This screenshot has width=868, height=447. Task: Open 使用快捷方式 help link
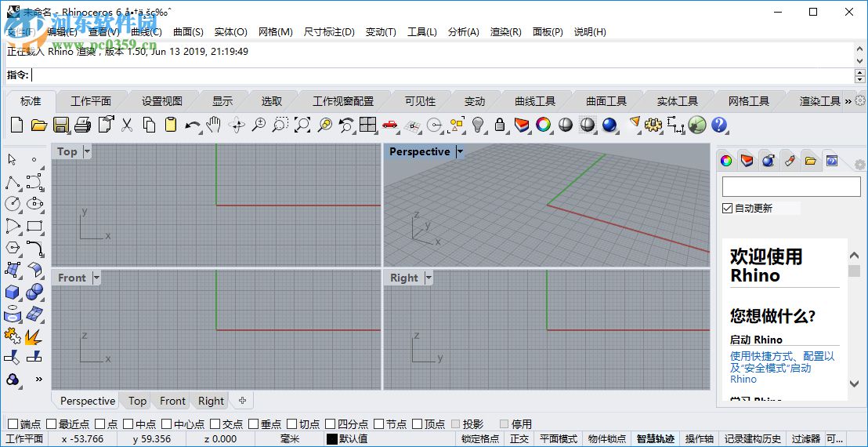(782, 367)
